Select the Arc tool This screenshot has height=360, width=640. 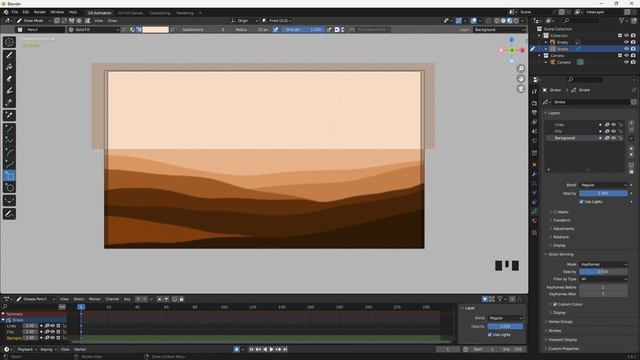9,153
